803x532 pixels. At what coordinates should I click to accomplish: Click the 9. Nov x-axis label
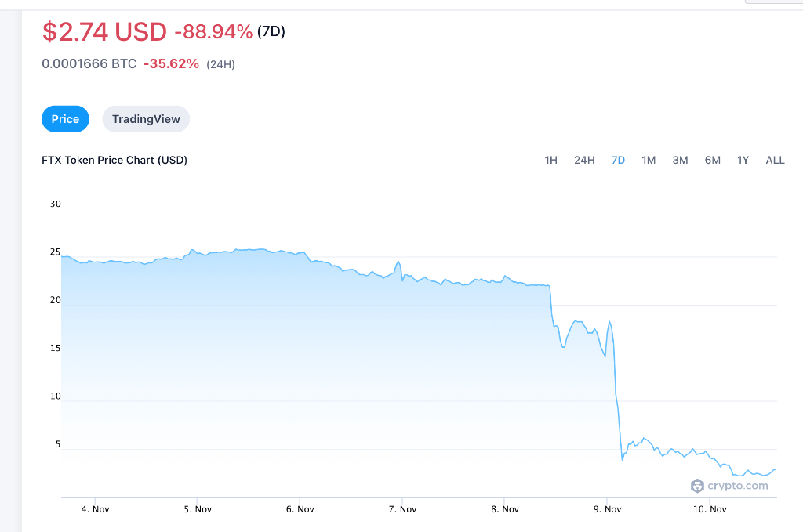607,509
